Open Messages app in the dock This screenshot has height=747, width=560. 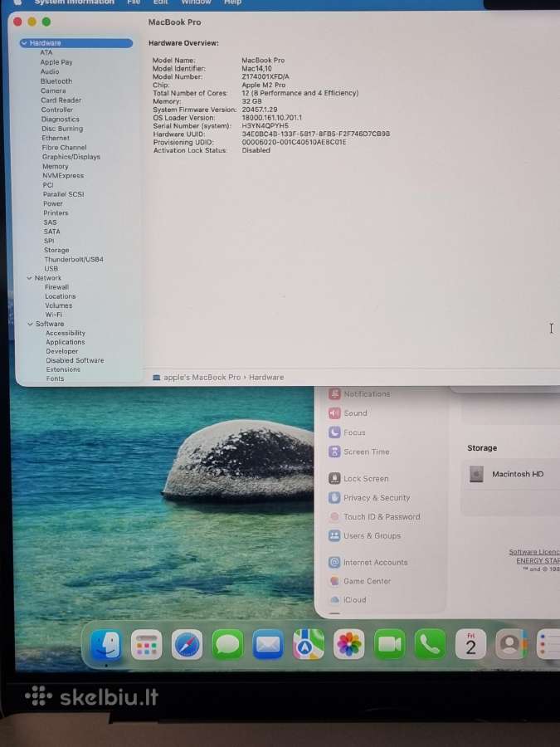[x=227, y=645]
